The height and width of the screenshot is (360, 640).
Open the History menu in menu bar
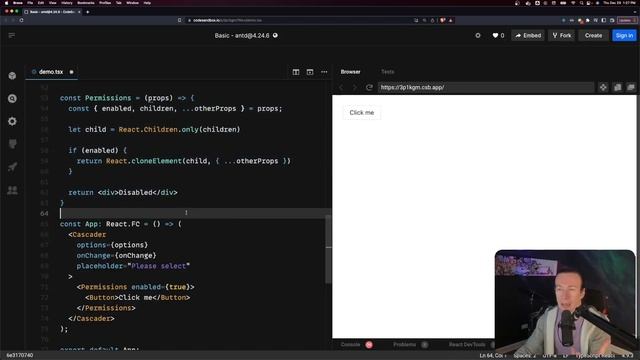[x=67, y=3]
